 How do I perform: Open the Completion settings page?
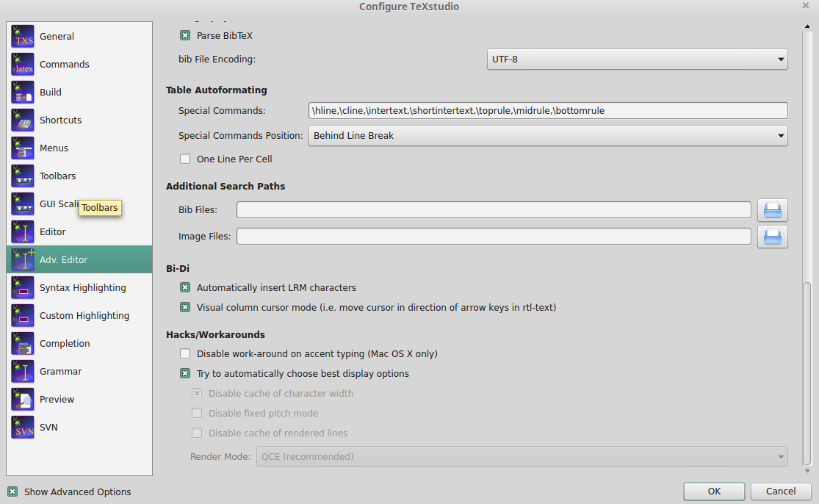pyautogui.click(x=79, y=344)
